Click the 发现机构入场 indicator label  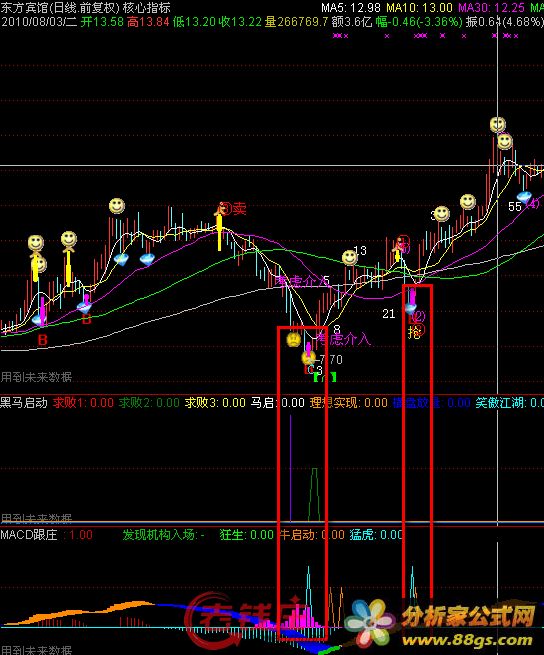click(x=159, y=535)
